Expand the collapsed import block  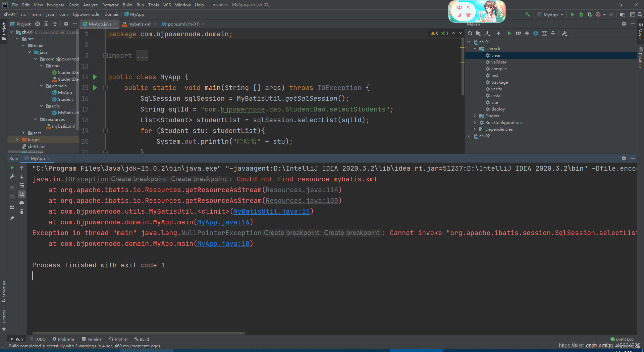click(x=105, y=55)
